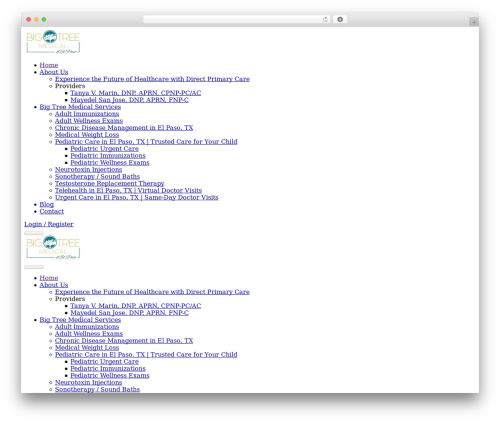Screen dimensions: 500x423
Task: Open Home link in second menu
Action: coord(49,278)
